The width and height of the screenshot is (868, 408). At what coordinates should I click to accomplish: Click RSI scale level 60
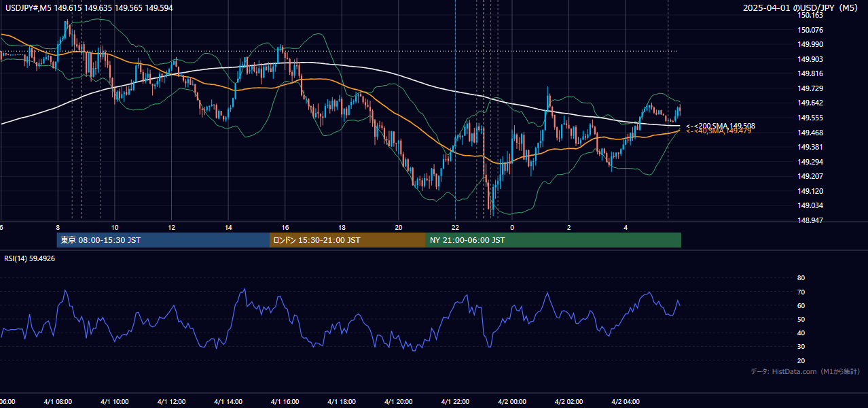(801, 305)
